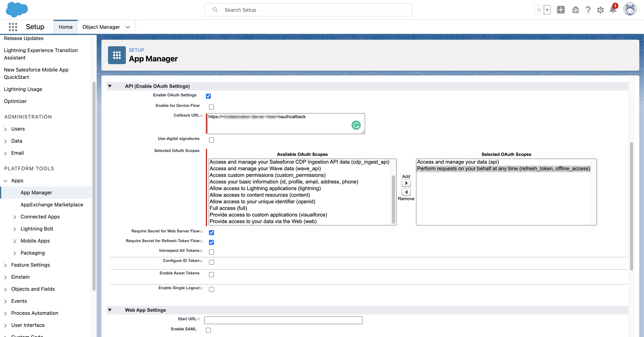Click the Grammarly icon in Callback URL
The height and width of the screenshot is (337, 644).
(x=356, y=125)
